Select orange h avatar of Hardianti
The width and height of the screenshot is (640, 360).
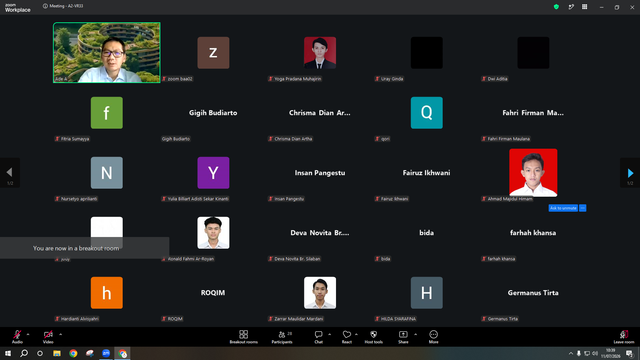tap(107, 293)
